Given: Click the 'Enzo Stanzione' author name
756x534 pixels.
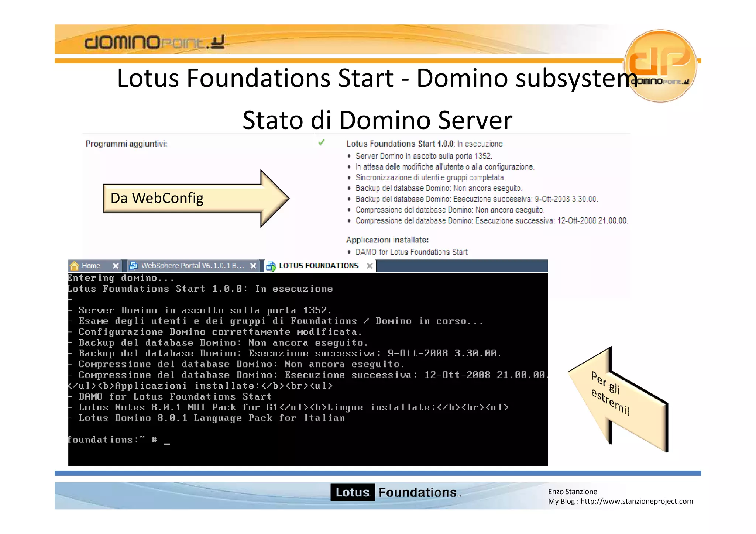Looking at the screenshot, I should click(x=573, y=492).
